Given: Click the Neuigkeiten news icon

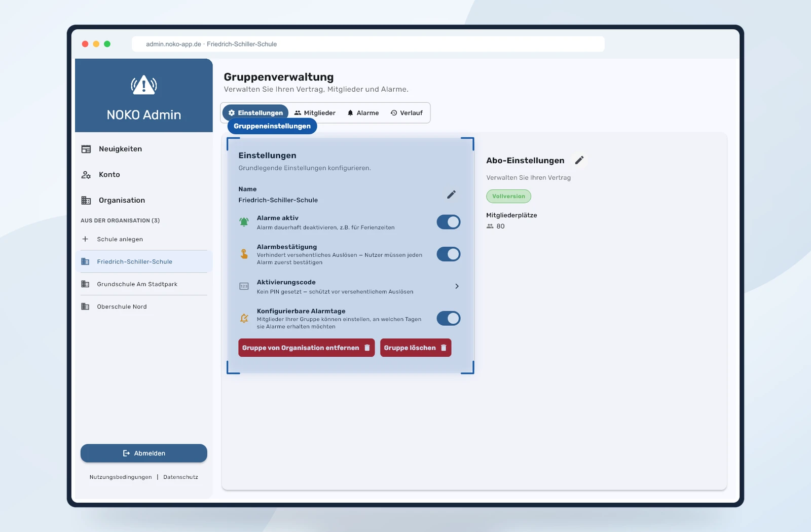Looking at the screenshot, I should [x=86, y=149].
